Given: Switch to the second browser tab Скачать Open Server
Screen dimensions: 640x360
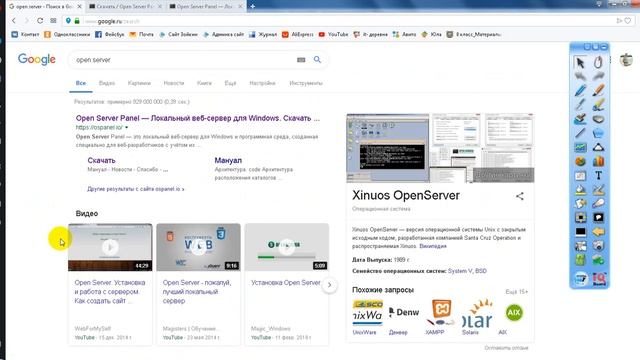Looking at the screenshot, I should (125, 6).
